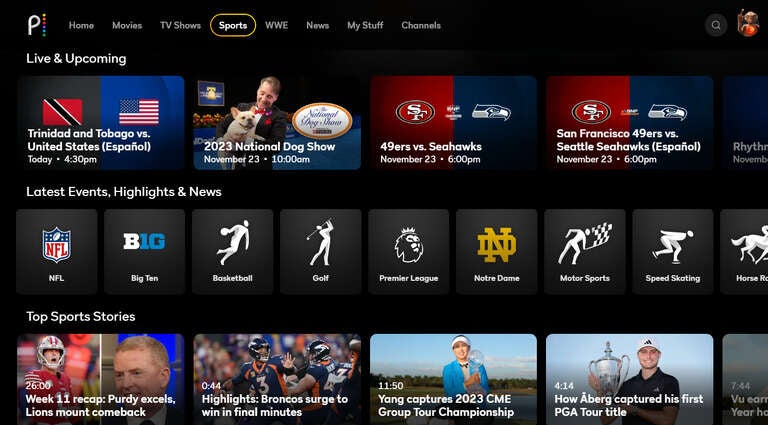The width and height of the screenshot is (768, 425).
Task: Click the Top Sports Stories heading
Action: pyautogui.click(x=81, y=317)
